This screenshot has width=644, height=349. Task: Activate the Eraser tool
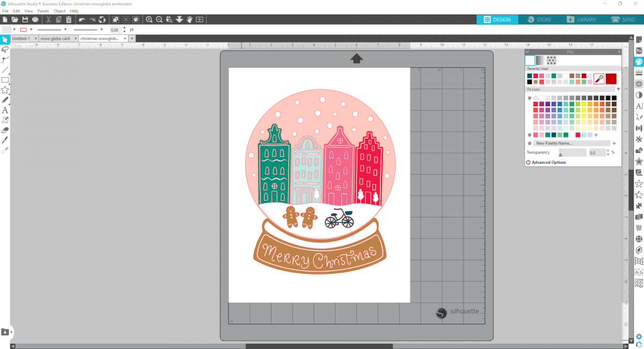click(5, 130)
